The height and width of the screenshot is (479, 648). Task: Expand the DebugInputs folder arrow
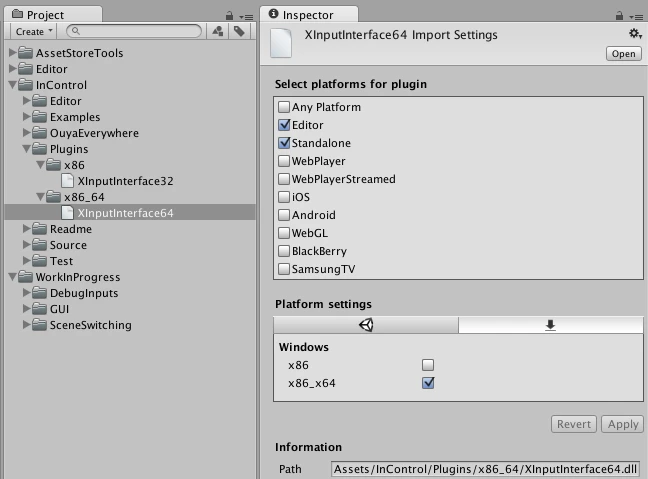[26, 293]
